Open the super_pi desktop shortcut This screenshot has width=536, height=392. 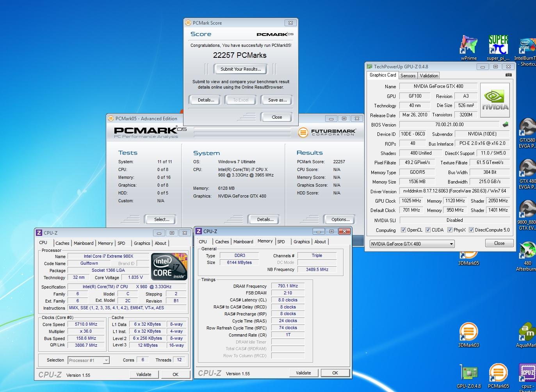click(x=498, y=47)
